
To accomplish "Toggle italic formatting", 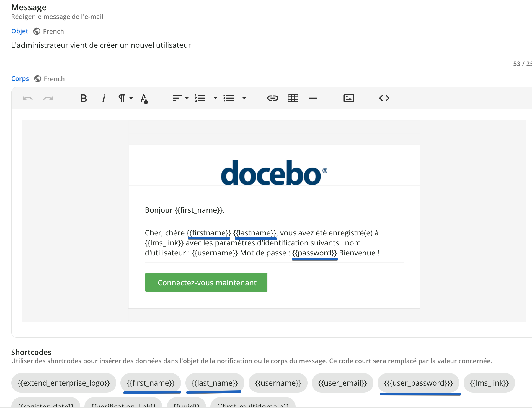I will [104, 98].
